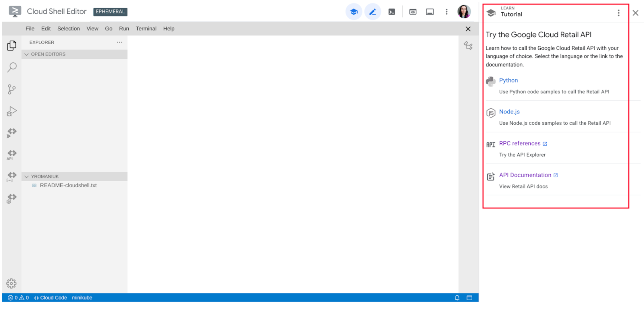The image size is (644, 310).
Task: Collapse the YROMANIUK folder section
Action: click(27, 177)
